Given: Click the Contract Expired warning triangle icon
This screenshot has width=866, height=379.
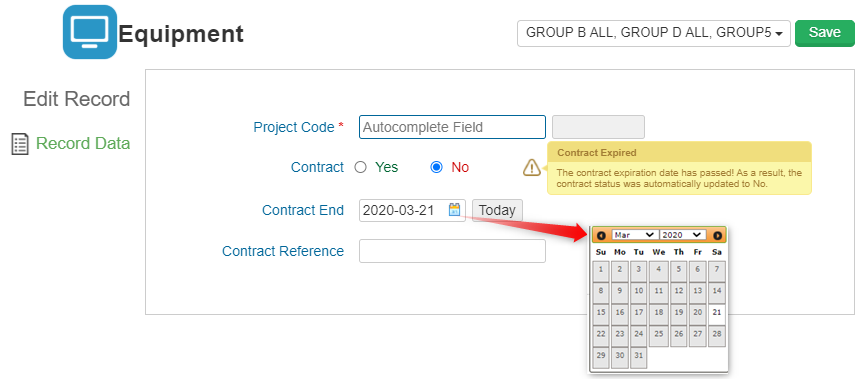Looking at the screenshot, I should pos(531,167).
